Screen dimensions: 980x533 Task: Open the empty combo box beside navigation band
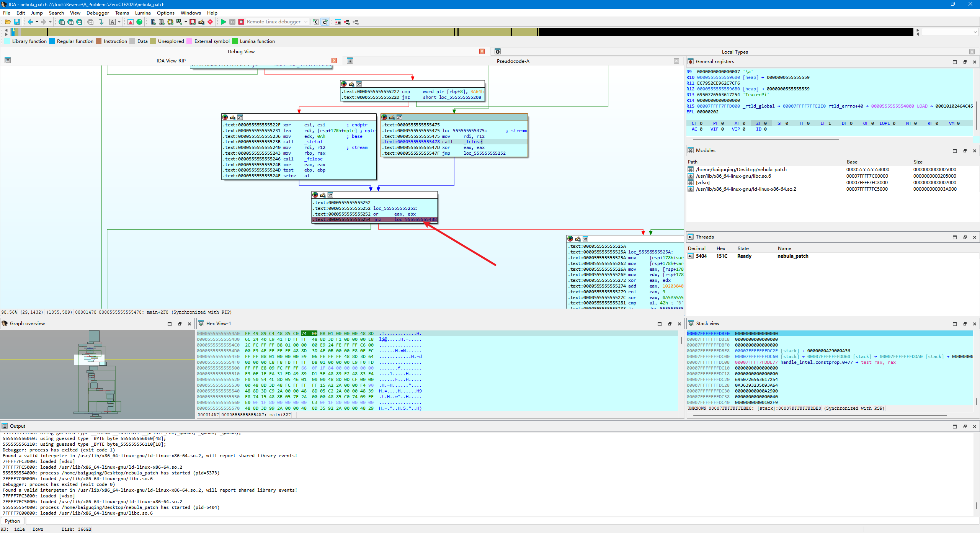(950, 32)
